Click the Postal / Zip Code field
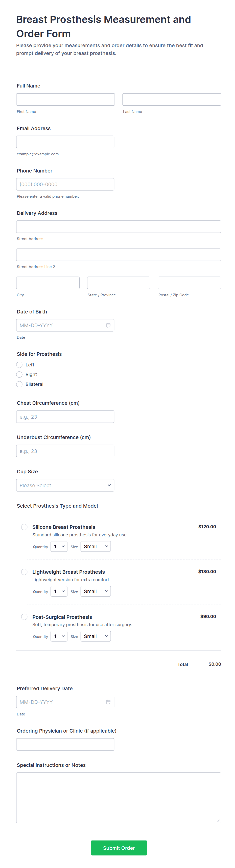235x868 pixels. 189,283
